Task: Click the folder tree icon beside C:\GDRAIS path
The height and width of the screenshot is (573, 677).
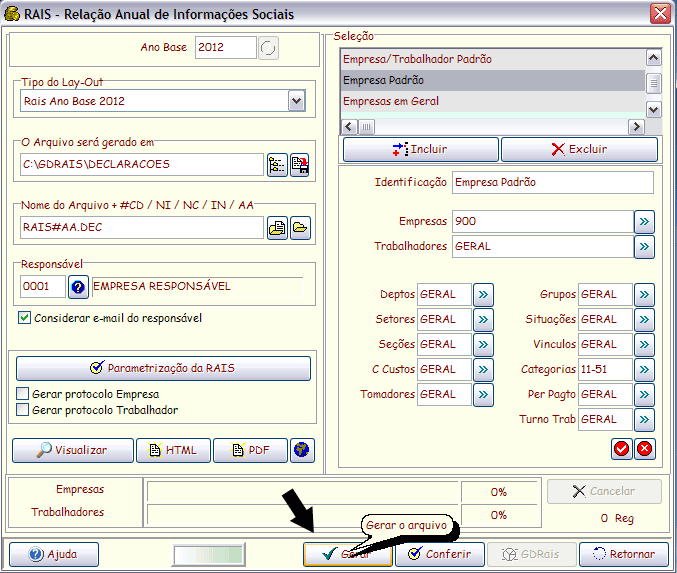Action: 277,166
